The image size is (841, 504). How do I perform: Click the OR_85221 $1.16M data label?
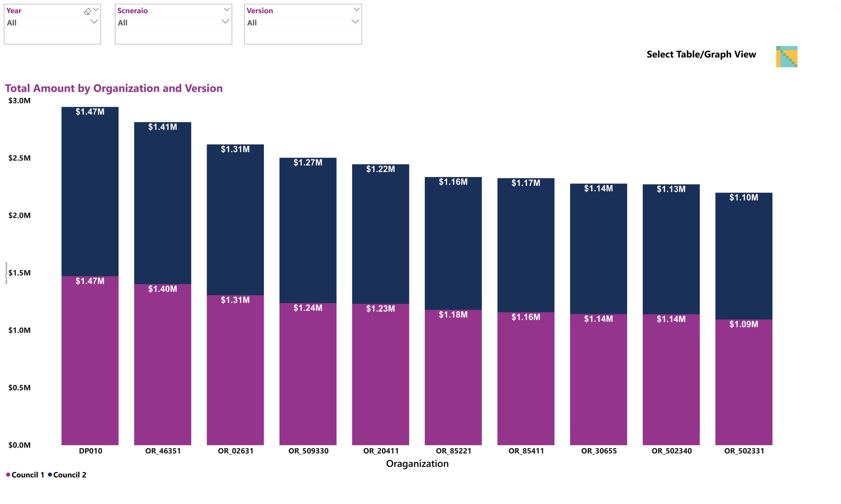coord(453,182)
